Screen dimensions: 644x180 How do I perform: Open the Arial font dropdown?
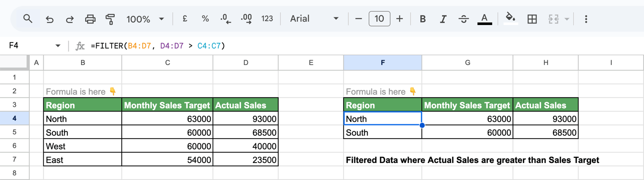coord(314,19)
